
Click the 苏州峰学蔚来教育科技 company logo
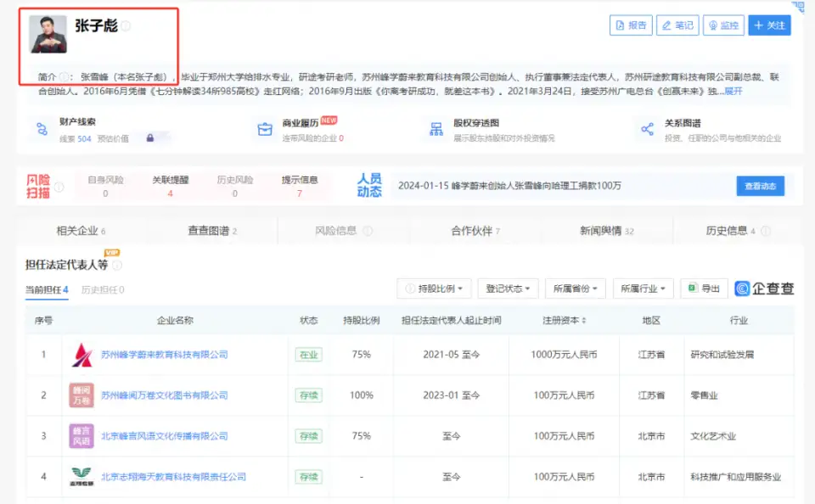click(81, 355)
